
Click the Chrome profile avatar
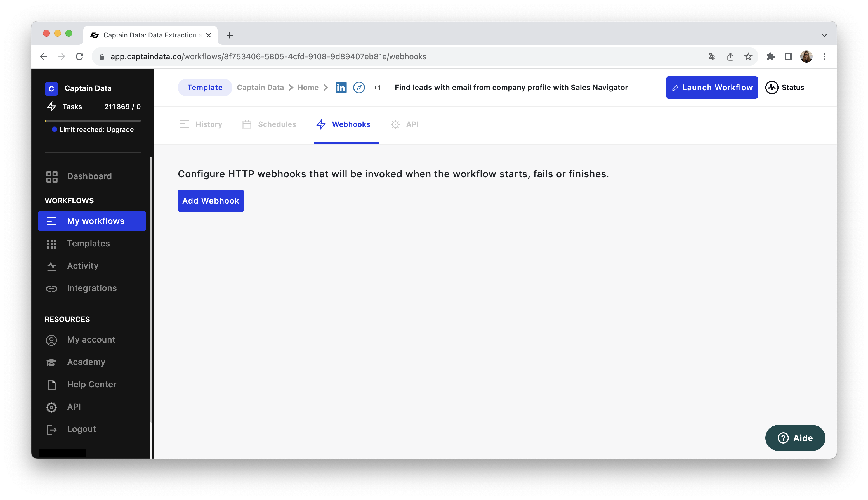tap(806, 57)
